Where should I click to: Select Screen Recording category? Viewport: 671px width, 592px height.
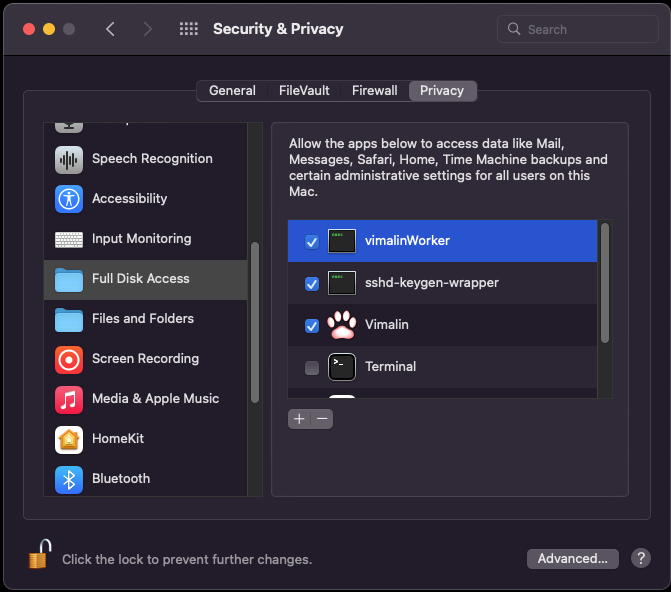145,360
